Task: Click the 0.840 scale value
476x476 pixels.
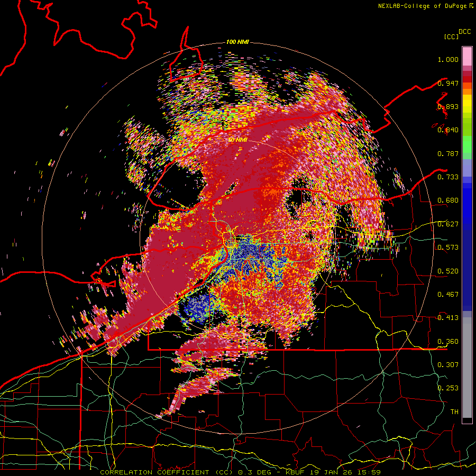Action: coord(448,130)
